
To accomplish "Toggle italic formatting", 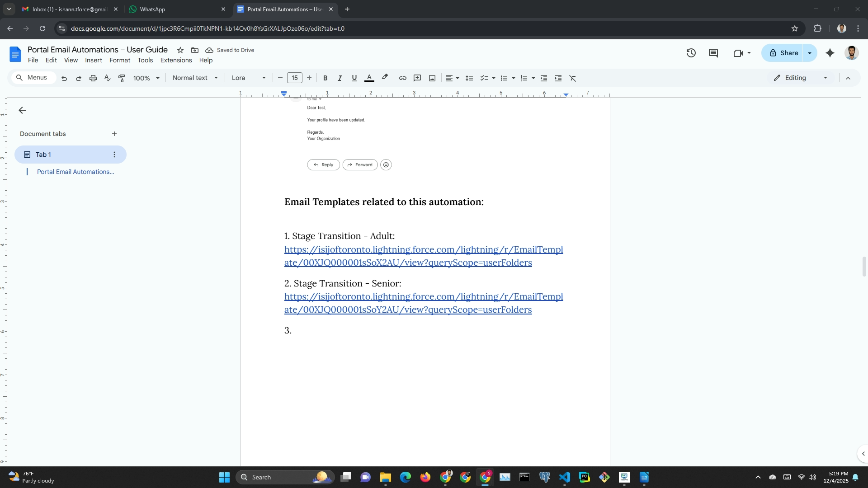I will pyautogui.click(x=340, y=78).
